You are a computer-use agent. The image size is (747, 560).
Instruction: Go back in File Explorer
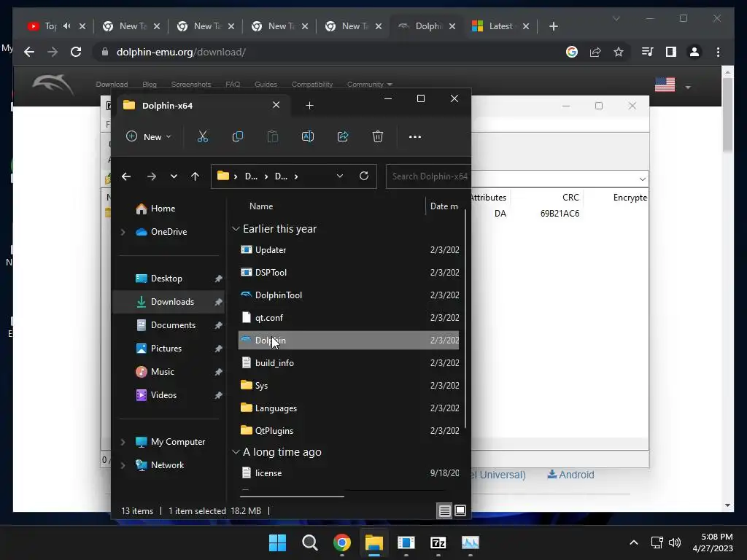[126, 176]
